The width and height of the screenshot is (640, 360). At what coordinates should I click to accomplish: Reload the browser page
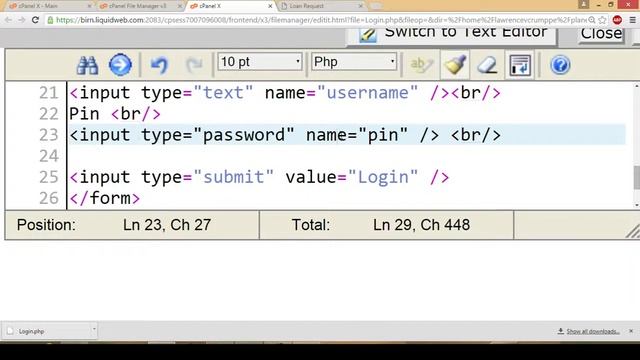point(36,20)
